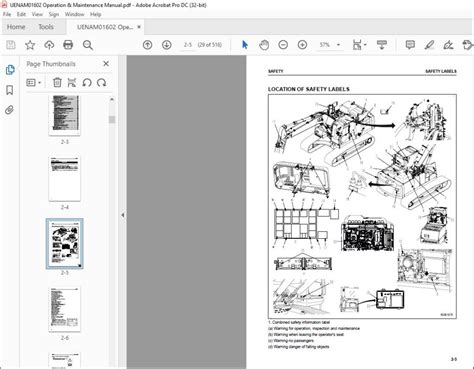Click the Share file icon
Viewport: 474px width, 369px height.
click(468, 45)
